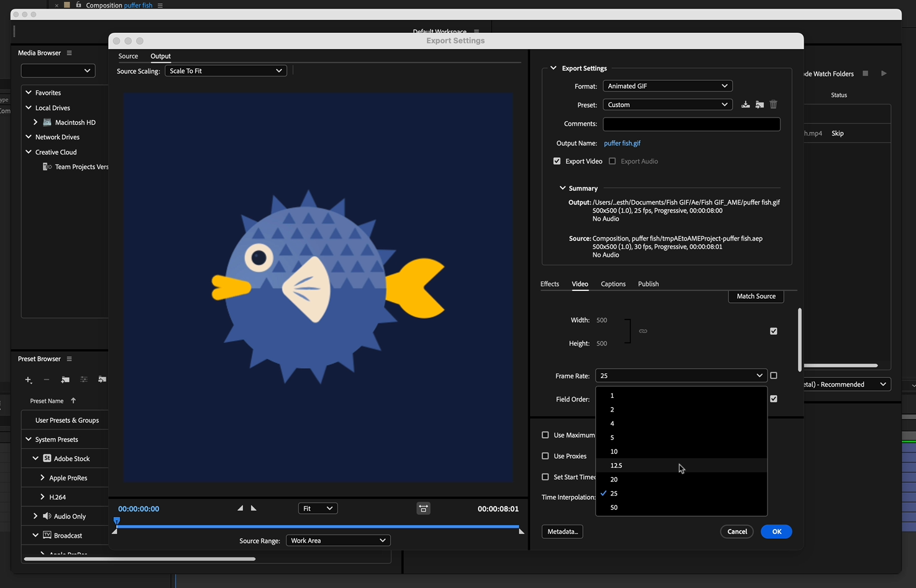Open the Source Scaling dropdown
916x588 pixels.
[x=225, y=70]
